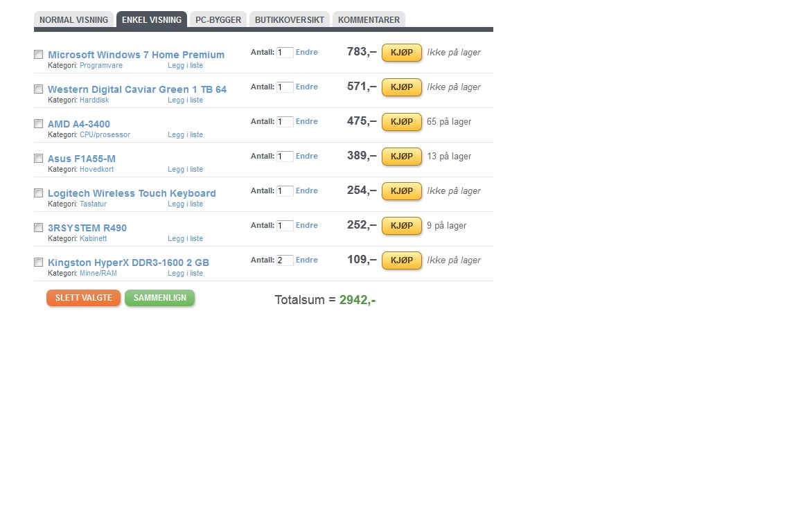The image size is (785, 532).
Task: Click Legg i liste for Microsoft Windows 7
Action: tap(185, 66)
